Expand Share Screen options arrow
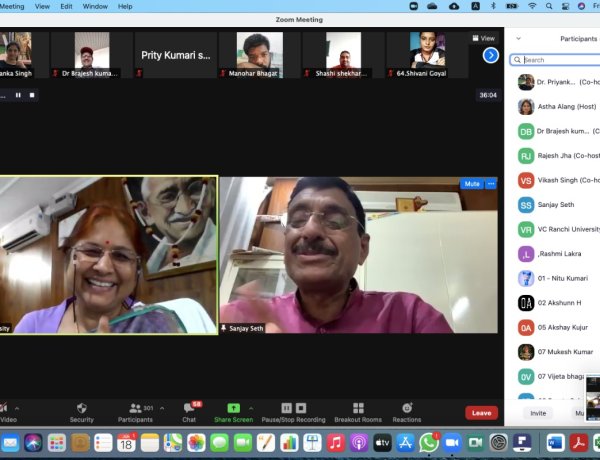The width and height of the screenshot is (600, 460). [251, 408]
